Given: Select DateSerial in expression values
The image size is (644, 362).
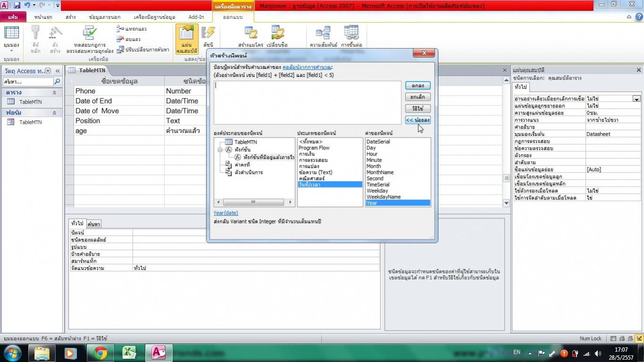Looking at the screenshot, I should coord(378,142).
